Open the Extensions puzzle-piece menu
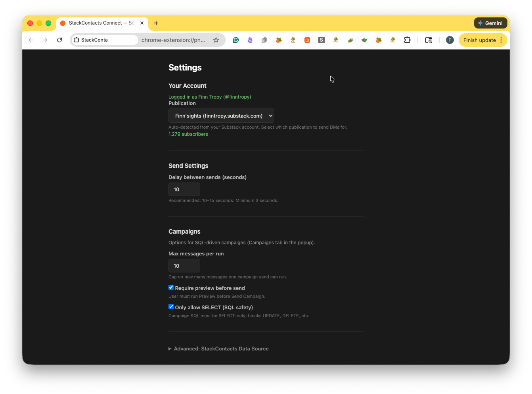Viewport: 532px width, 394px height. (x=407, y=40)
